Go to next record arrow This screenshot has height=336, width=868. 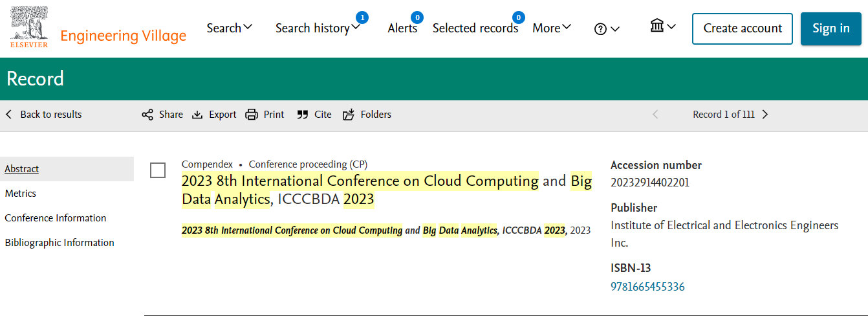(765, 115)
